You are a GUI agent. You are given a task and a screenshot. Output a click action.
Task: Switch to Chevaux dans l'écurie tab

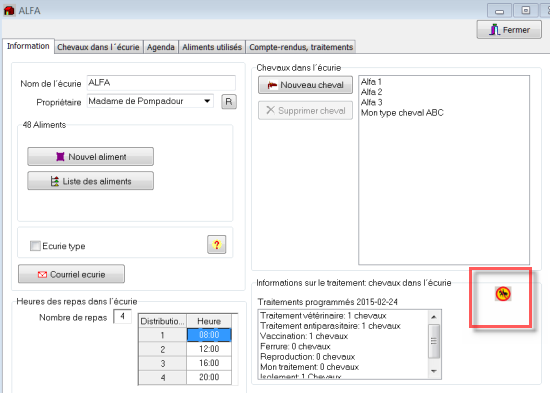pyautogui.click(x=98, y=47)
